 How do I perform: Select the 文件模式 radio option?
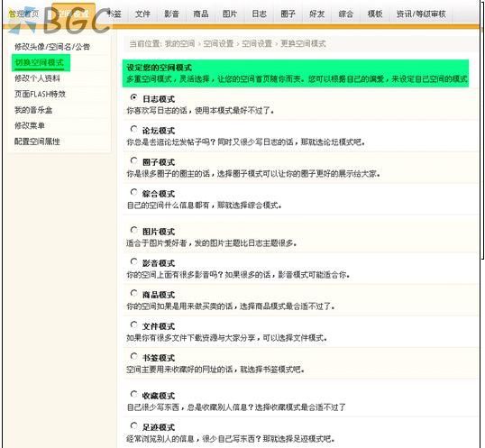click(x=134, y=325)
